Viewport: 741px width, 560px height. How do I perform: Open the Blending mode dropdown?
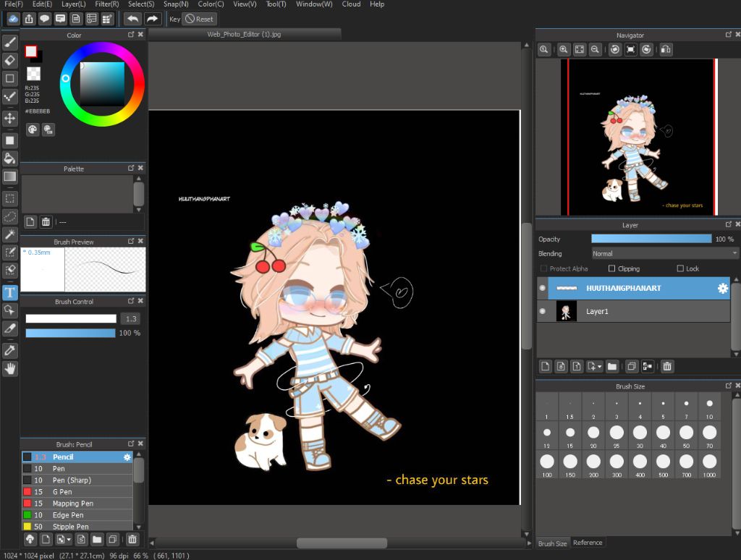click(665, 254)
